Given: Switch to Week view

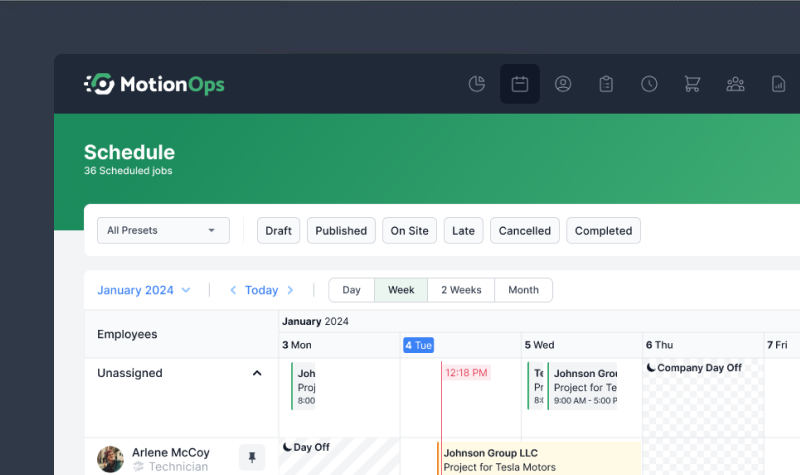Looking at the screenshot, I should coord(401,290).
